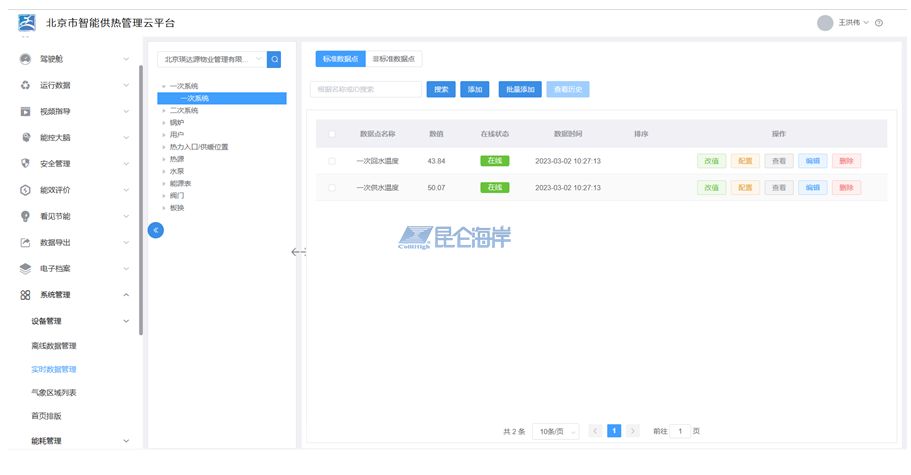Check the 一次回水温度 row checkbox
The width and height of the screenshot is (911, 475).
click(x=332, y=161)
